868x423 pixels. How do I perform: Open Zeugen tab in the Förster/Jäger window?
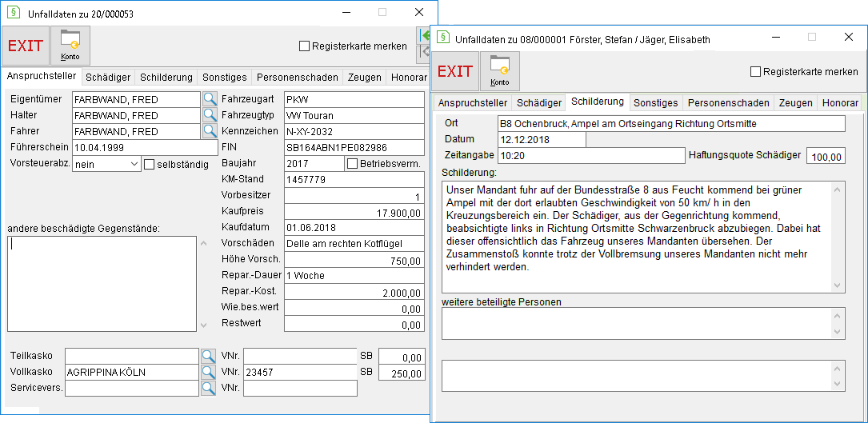coord(796,102)
